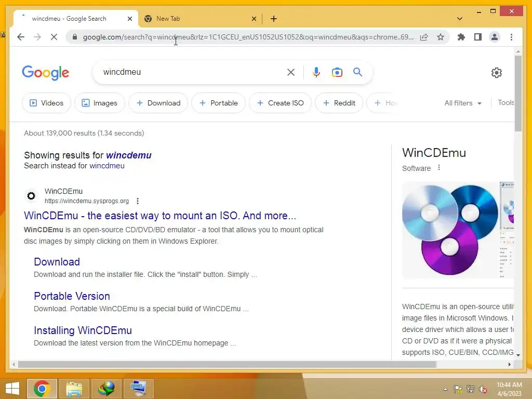Open Chrome extensions puzzle icon
Image resolution: width=532 pixels, height=399 pixels.
point(461,37)
